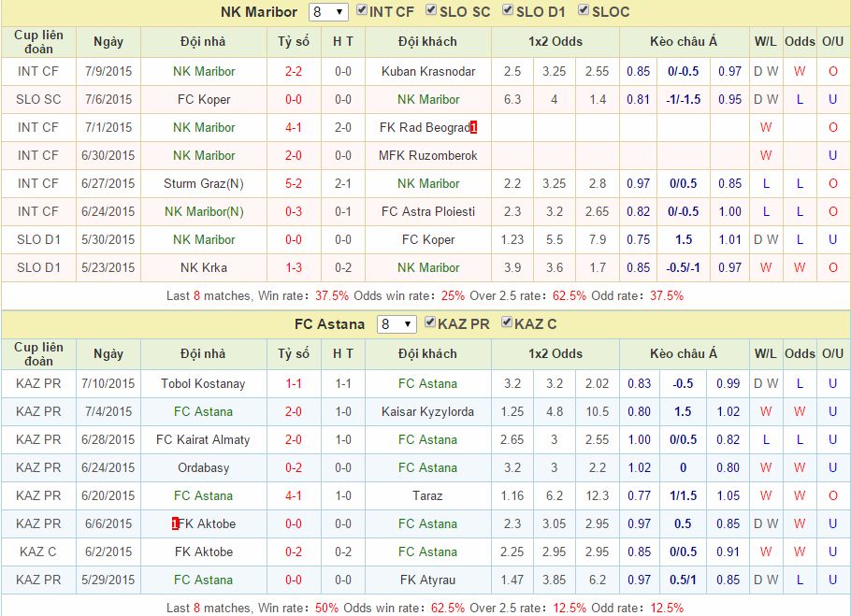Toggle the SLO D1 checkbox
This screenshot has height=616, width=851.
pyautogui.click(x=508, y=10)
